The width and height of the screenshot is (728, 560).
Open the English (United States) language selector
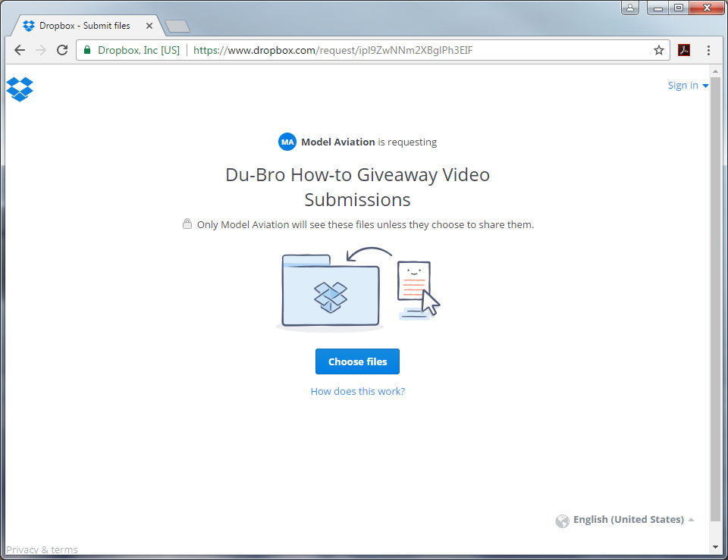click(628, 520)
